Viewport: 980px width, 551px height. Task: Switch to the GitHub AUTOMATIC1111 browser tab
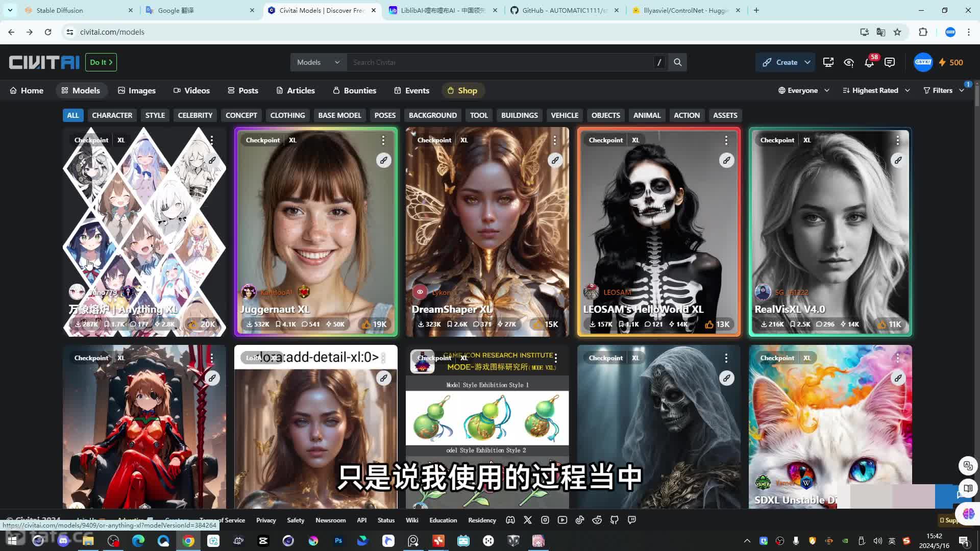click(x=565, y=10)
